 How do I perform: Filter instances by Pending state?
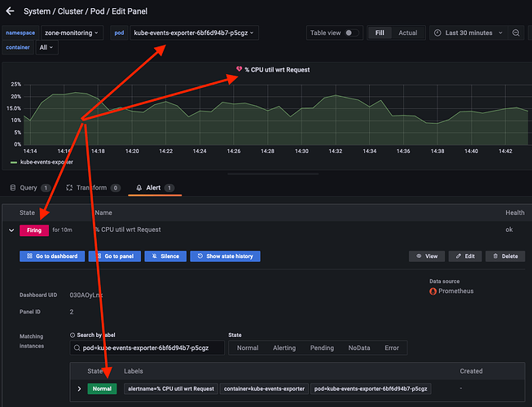pos(322,348)
